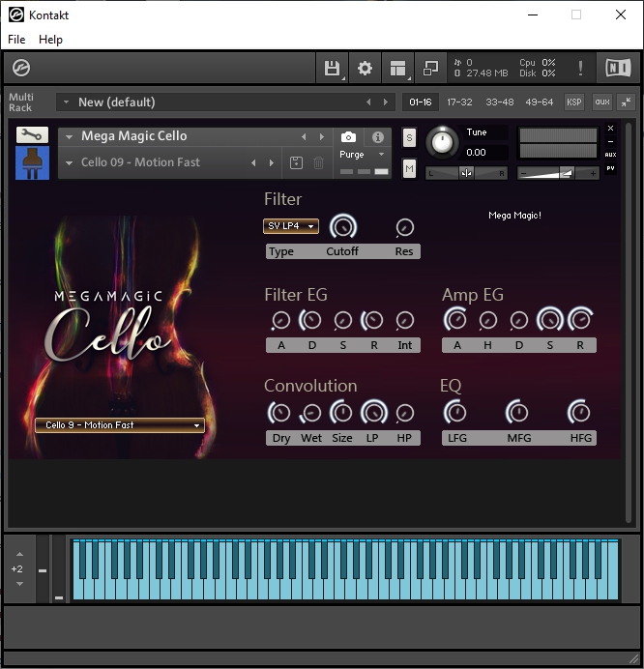644x669 pixels.
Task: Click the filter Cutoff knob
Action: tap(342, 227)
